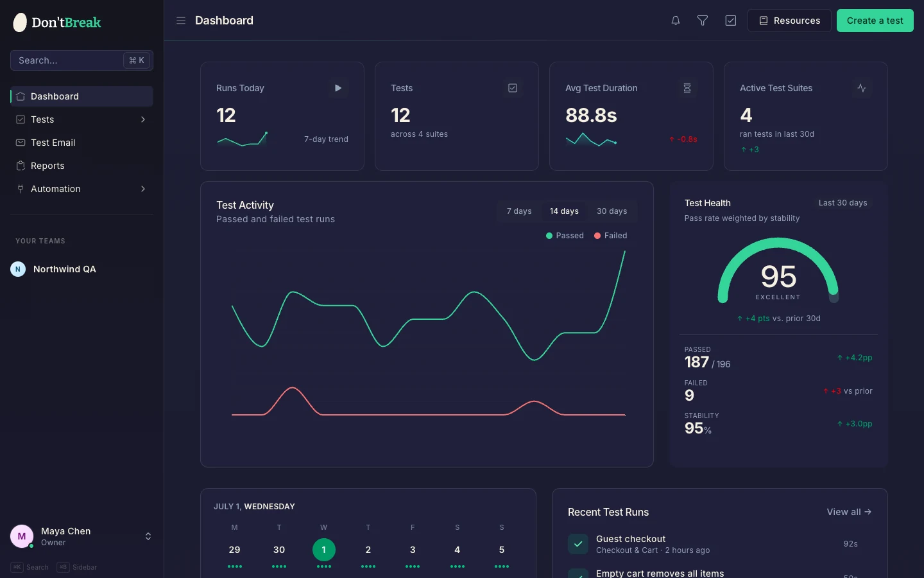
Task: Open Dashboard in the sidebar
Action: (x=81, y=96)
